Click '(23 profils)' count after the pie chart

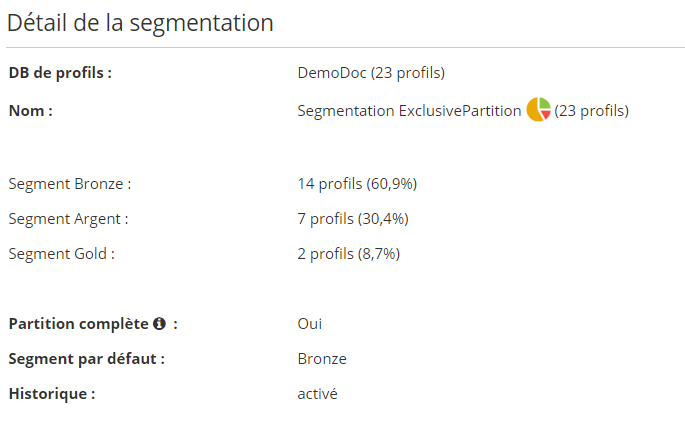(592, 111)
